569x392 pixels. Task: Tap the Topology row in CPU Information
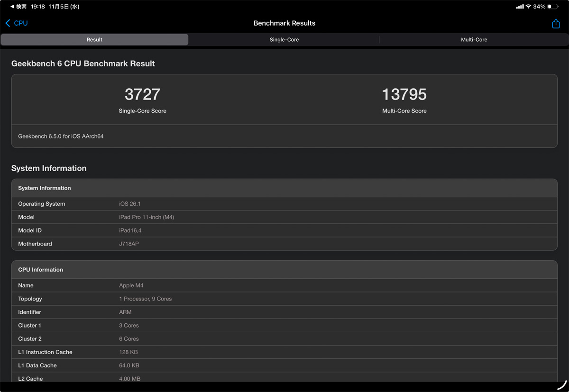284,299
